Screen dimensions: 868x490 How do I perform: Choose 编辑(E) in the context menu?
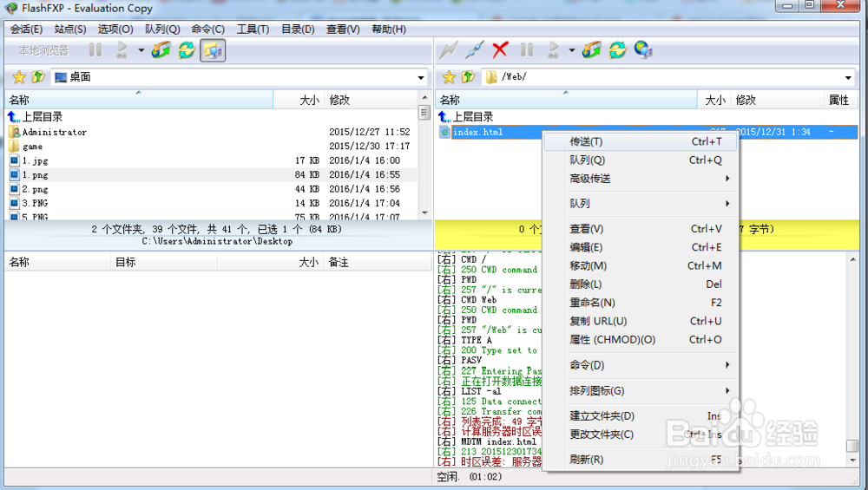[x=641, y=247]
